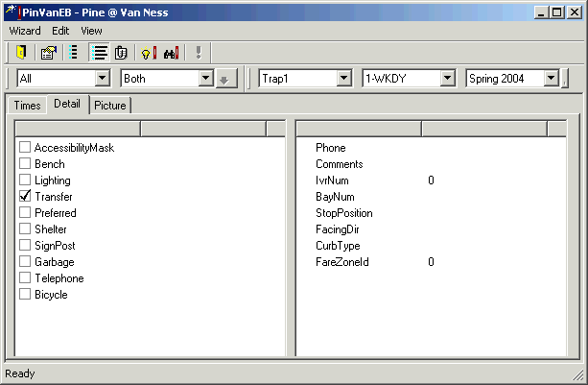Select the IvrNum row label
Image resolution: width=588 pixels, height=385 pixels.
click(332, 180)
